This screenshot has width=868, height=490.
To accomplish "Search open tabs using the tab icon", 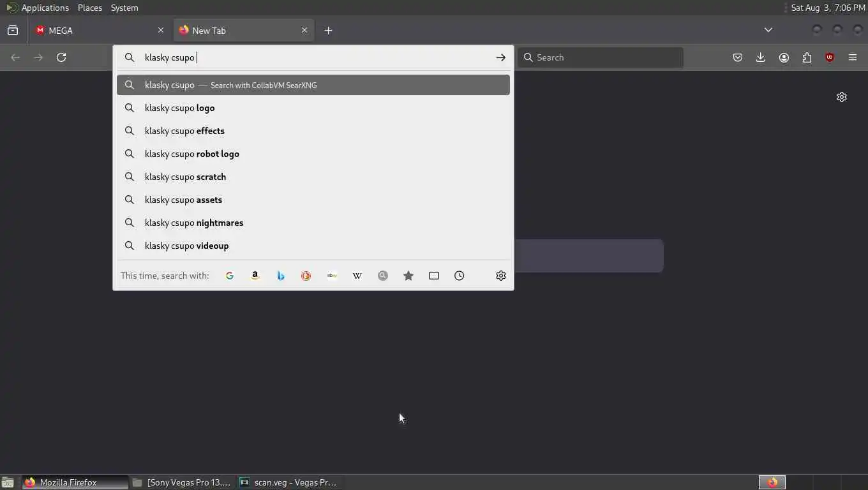I will point(434,276).
